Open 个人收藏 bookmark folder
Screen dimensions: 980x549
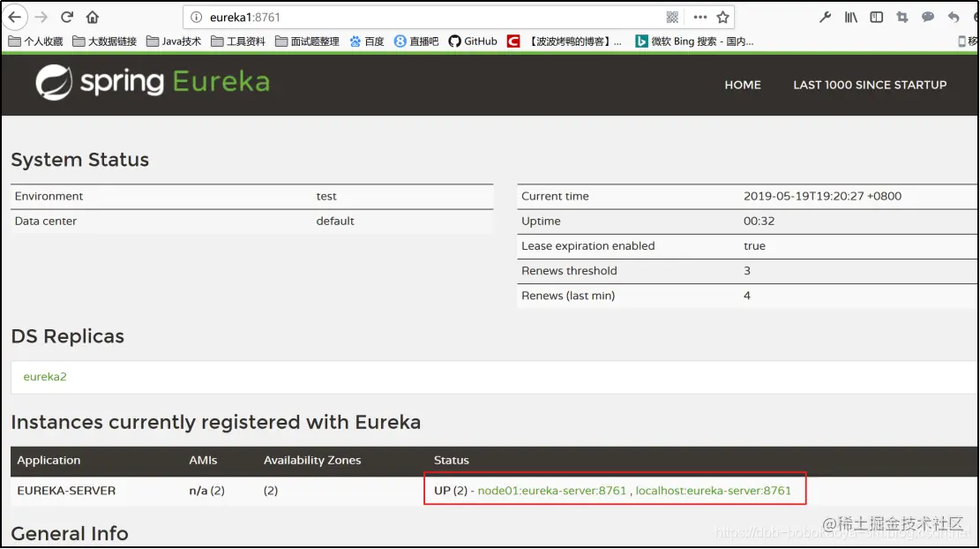click(35, 41)
